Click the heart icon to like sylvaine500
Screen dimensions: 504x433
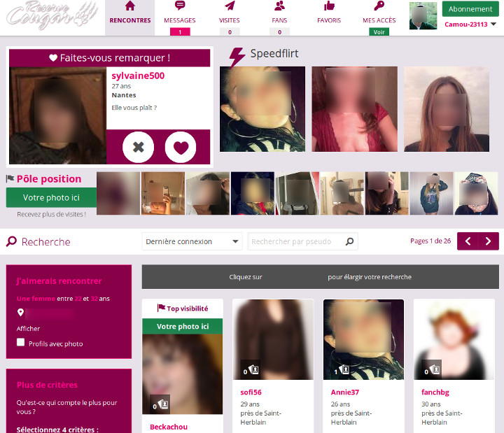click(x=181, y=147)
